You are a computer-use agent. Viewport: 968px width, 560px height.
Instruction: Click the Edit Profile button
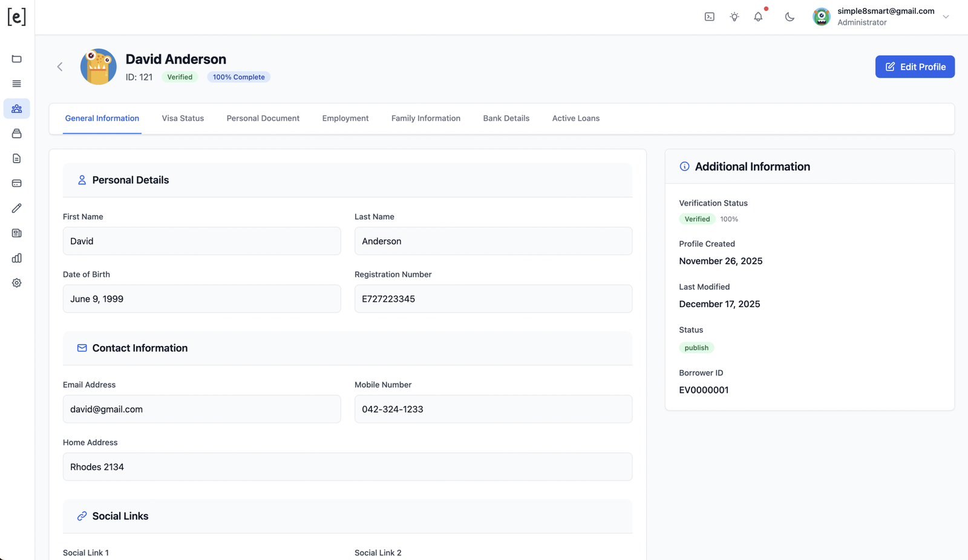click(x=915, y=67)
